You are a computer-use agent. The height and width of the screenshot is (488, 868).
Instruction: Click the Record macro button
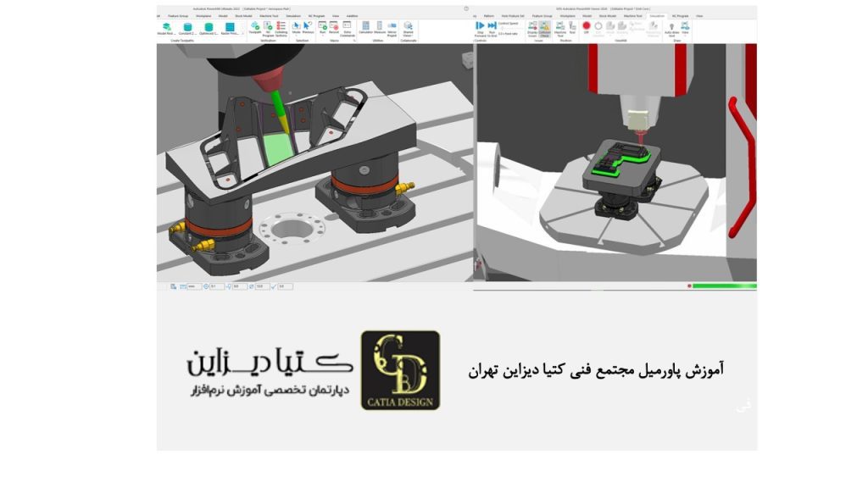[x=335, y=28]
